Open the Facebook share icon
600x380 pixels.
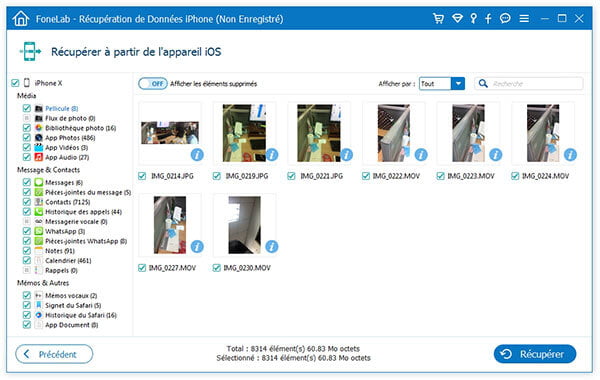pos(488,18)
